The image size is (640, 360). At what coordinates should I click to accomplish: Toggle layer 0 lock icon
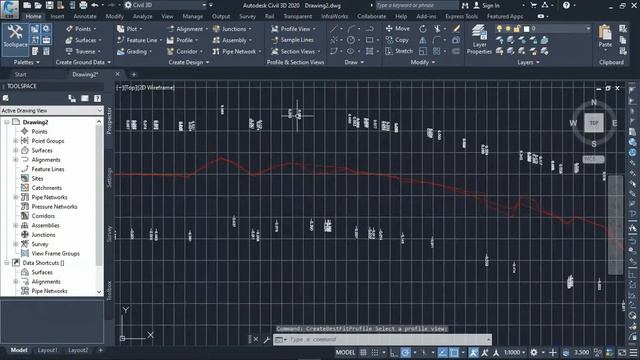tap(517, 29)
